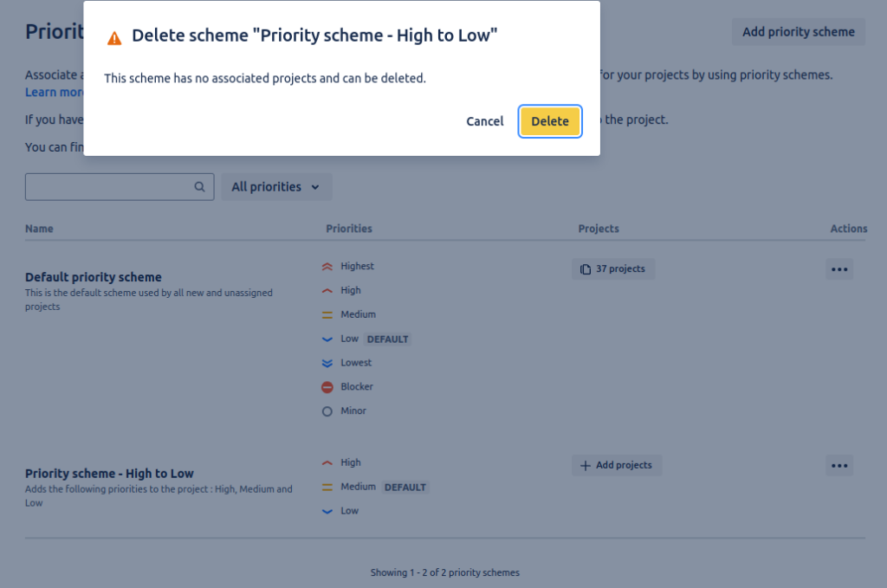Click the Default priority scheme name
The width and height of the screenshot is (887, 588).
94,277
